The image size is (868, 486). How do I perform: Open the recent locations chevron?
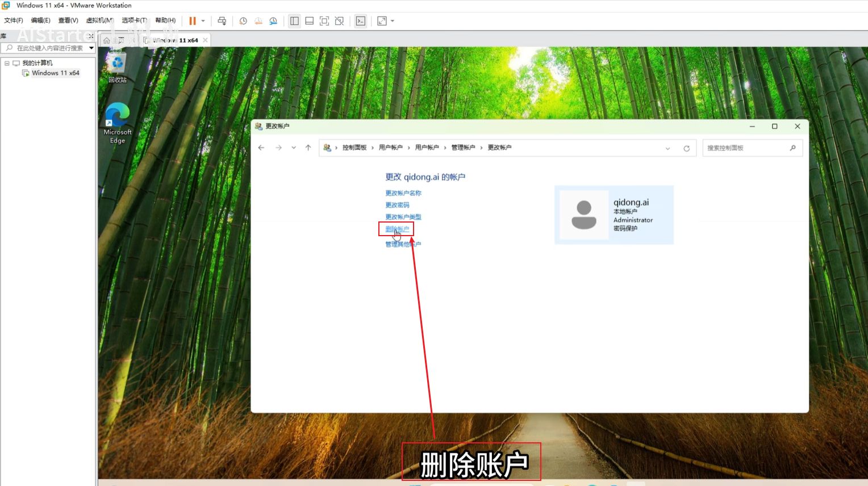[294, 148]
